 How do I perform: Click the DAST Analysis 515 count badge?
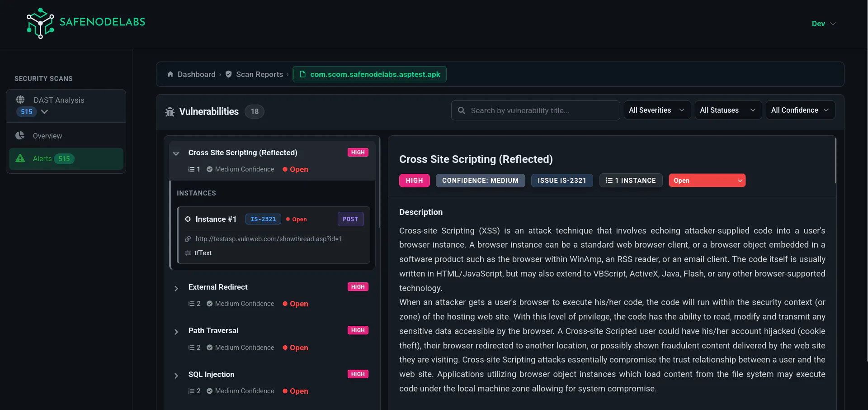pos(27,112)
